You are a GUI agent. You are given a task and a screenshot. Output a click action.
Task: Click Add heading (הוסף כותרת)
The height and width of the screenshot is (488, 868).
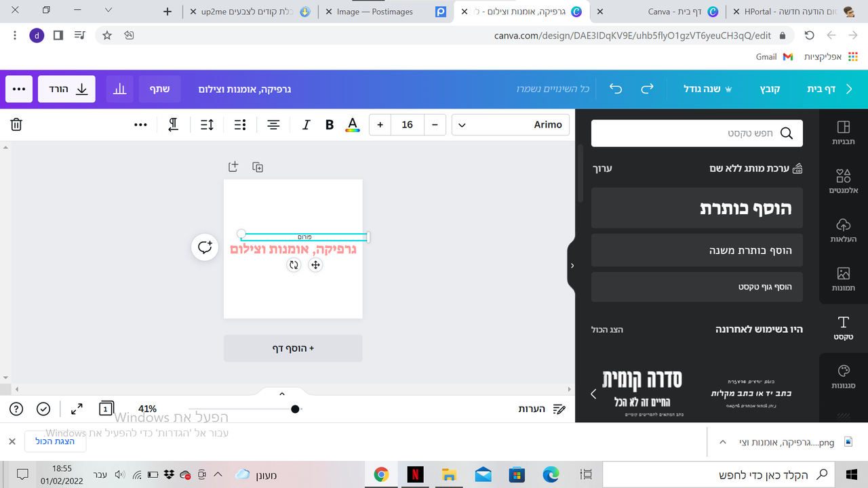697,208
